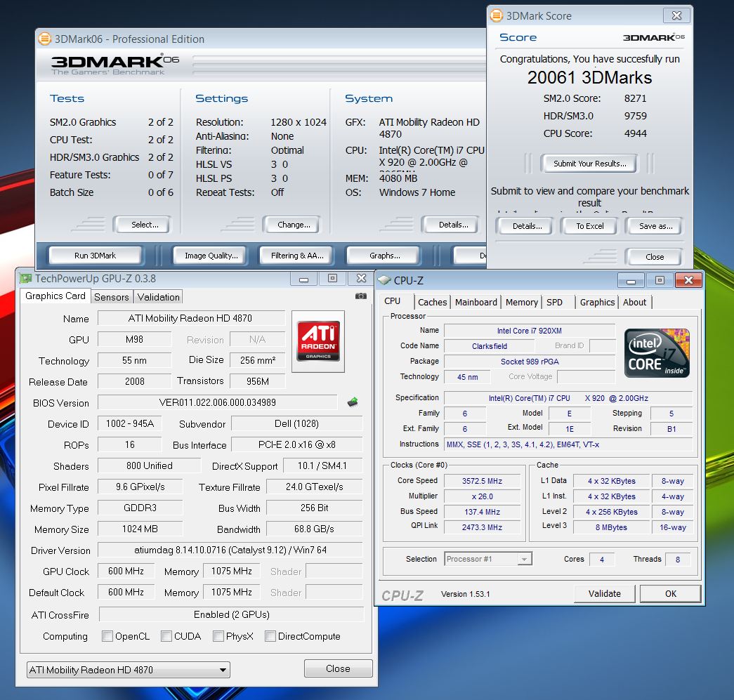This screenshot has width=734, height=700.
Task: Click the GPU-Z title bar app icon
Action: click(26, 279)
